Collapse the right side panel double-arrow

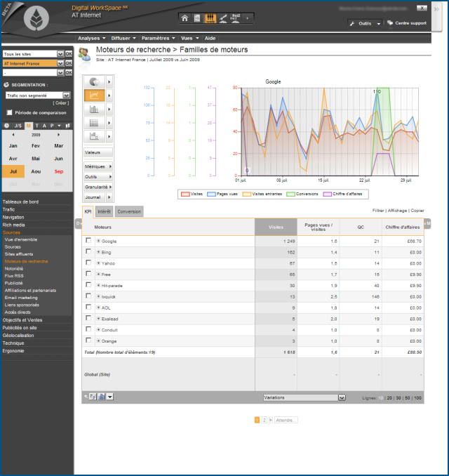click(x=436, y=9)
